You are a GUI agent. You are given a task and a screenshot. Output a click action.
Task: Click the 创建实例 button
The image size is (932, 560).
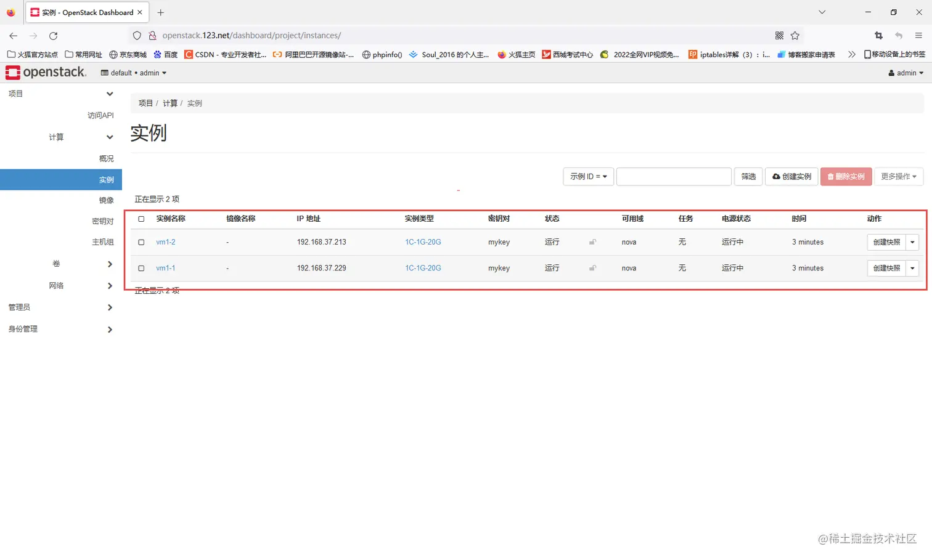point(792,176)
